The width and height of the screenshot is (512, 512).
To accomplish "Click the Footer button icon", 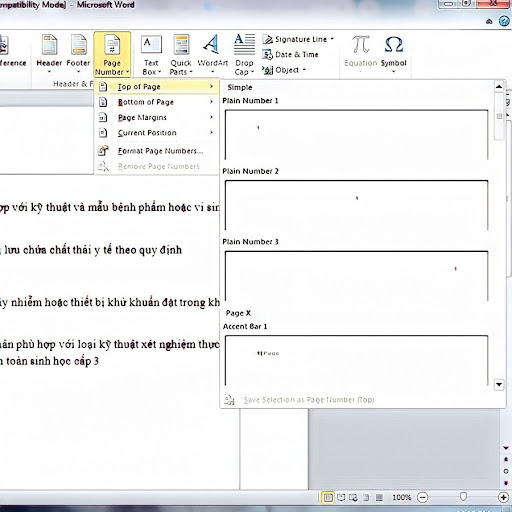I will pyautogui.click(x=79, y=45).
